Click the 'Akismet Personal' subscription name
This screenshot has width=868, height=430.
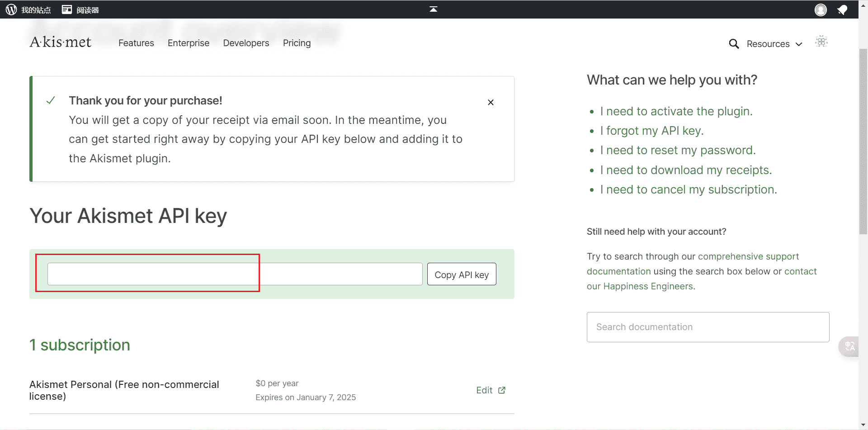pos(124,390)
